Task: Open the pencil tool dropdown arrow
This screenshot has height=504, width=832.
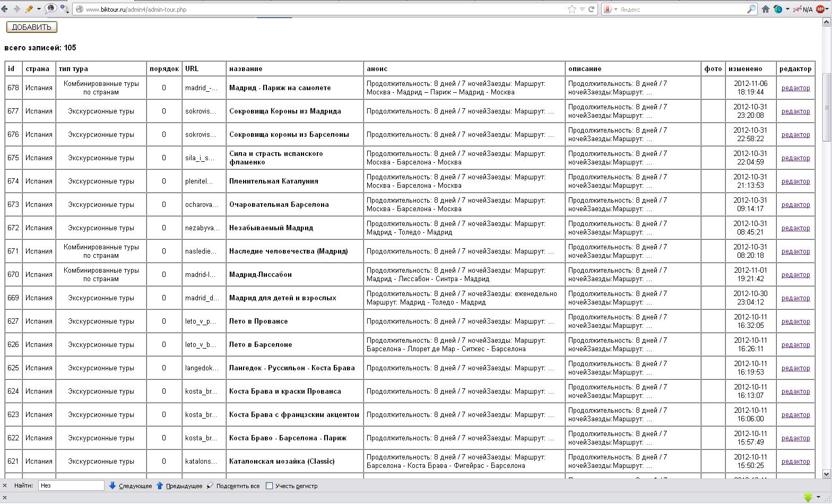Action: tap(39, 9)
